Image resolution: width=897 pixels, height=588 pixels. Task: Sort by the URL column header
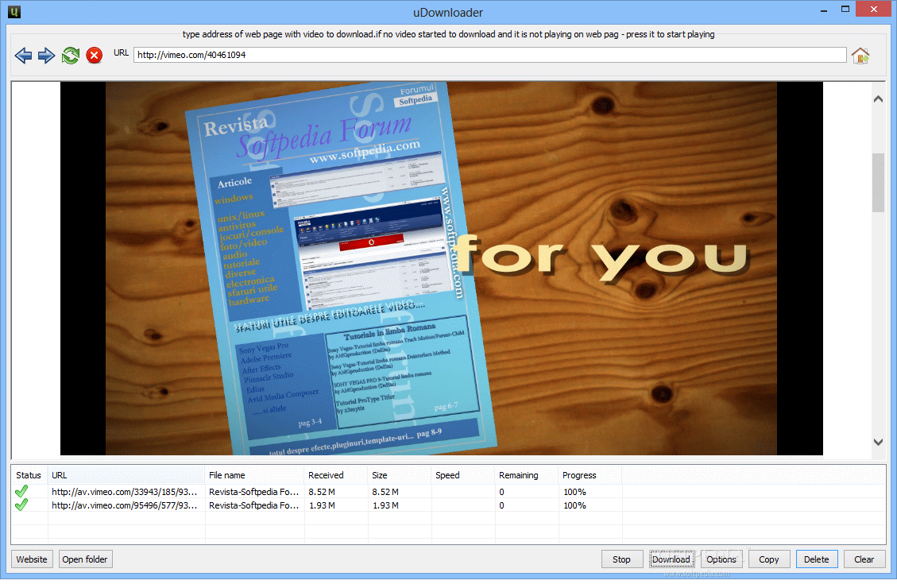(126, 475)
